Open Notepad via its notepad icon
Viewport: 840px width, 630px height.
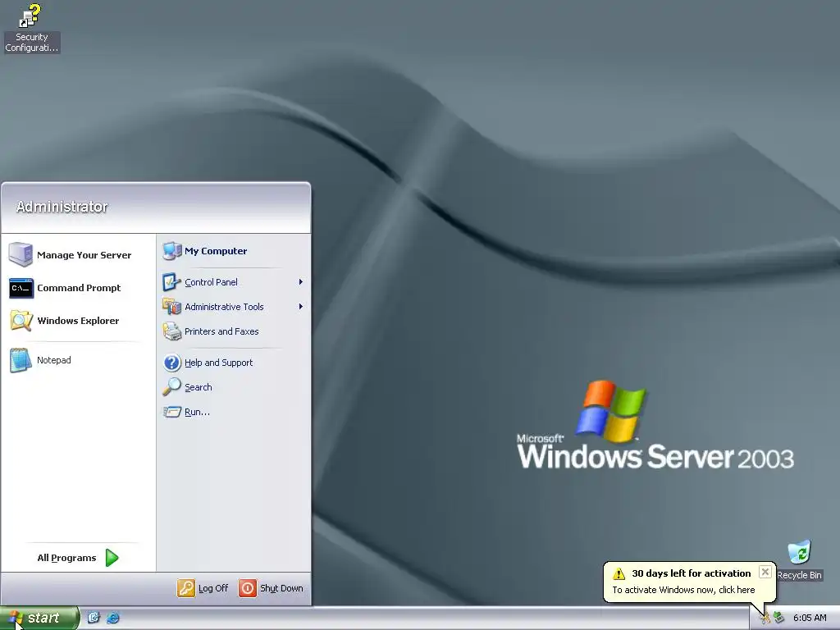[21, 360]
